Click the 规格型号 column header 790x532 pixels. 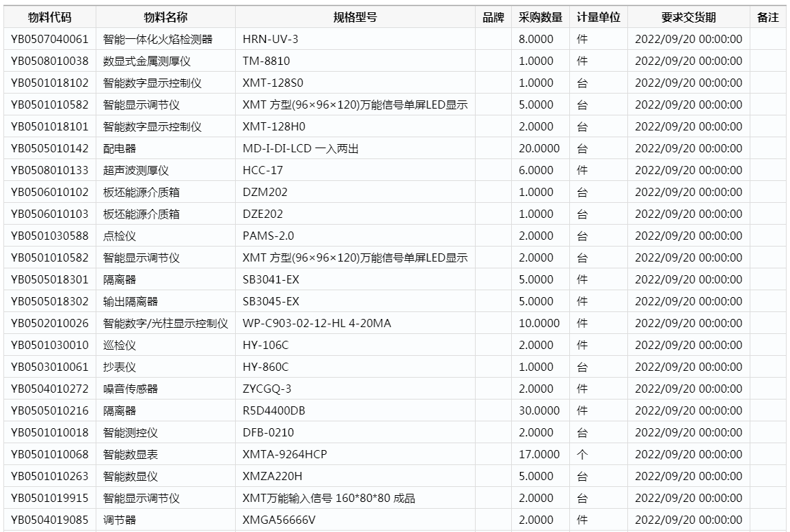pos(355,18)
